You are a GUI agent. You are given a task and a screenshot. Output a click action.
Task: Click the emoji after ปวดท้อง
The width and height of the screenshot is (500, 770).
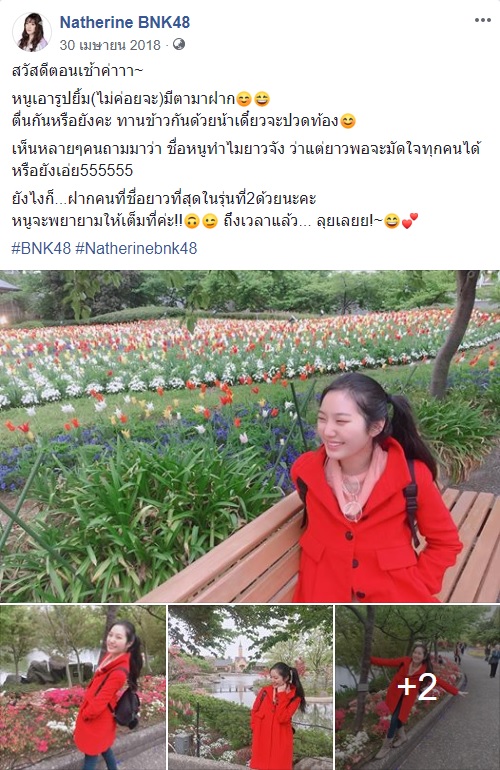tap(348, 121)
